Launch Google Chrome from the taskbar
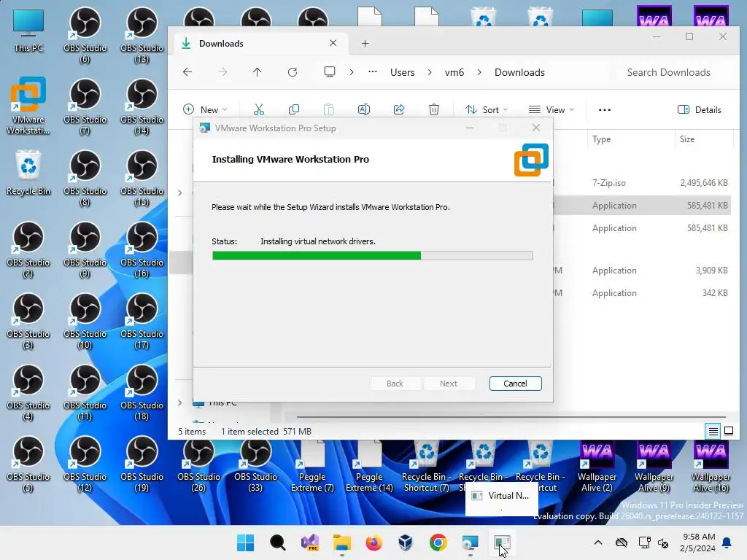 tap(438, 542)
